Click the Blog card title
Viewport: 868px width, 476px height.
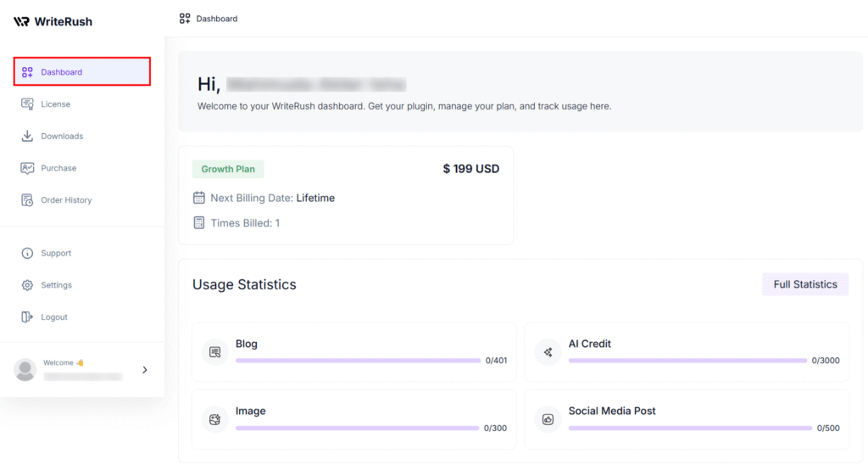pos(247,344)
